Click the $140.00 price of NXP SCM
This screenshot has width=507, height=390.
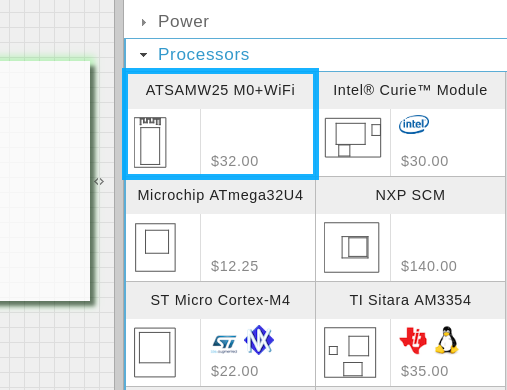(429, 266)
